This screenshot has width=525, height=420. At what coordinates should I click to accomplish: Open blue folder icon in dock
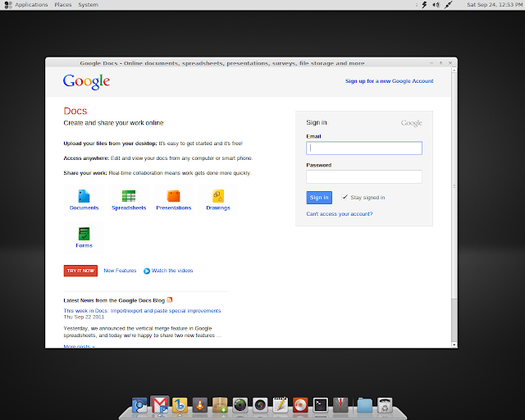point(364,405)
